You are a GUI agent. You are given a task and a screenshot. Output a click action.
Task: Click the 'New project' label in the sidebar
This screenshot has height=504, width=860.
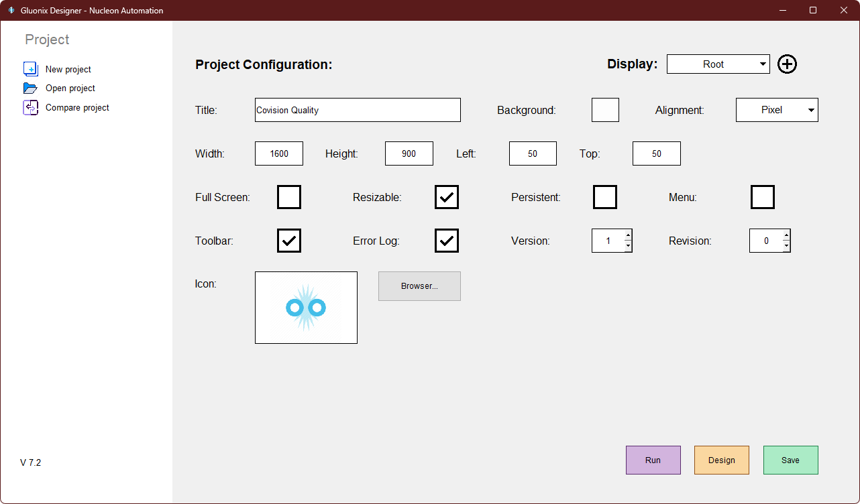[68, 69]
